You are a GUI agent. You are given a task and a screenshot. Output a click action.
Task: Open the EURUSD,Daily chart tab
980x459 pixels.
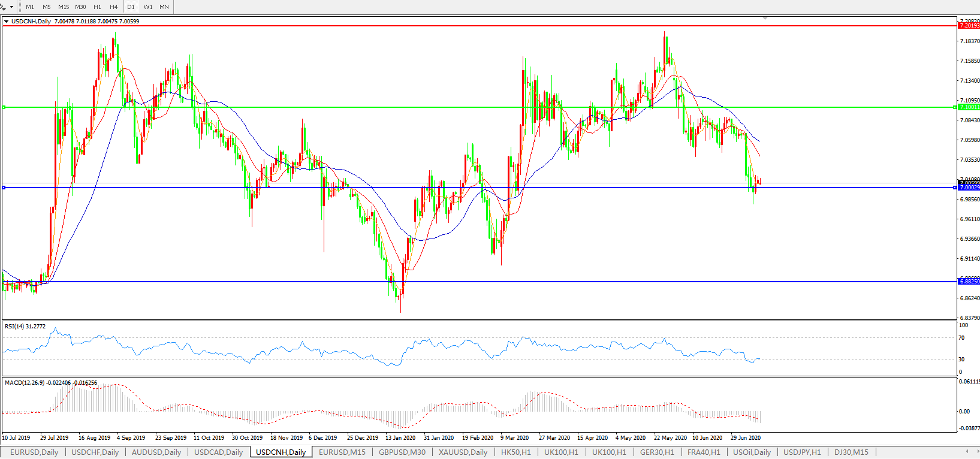click(x=34, y=452)
